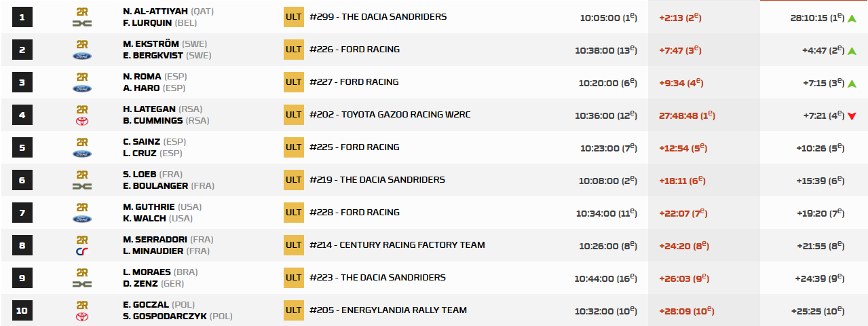This screenshot has width=868, height=326.
Task: Click the green up arrow for Al-Attiyah
Action: (x=851, y=18)
